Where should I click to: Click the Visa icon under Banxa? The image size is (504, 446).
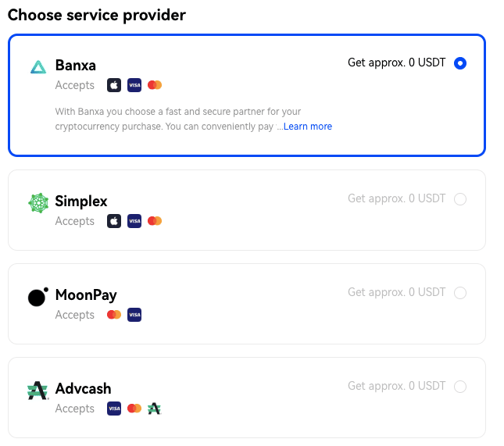(x=134, y=85)
